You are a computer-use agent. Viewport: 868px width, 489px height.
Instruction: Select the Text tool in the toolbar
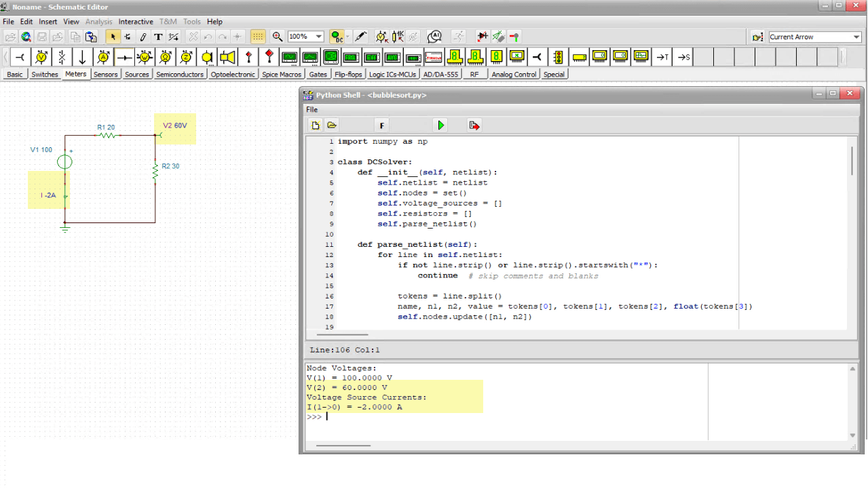click(158, 37)
